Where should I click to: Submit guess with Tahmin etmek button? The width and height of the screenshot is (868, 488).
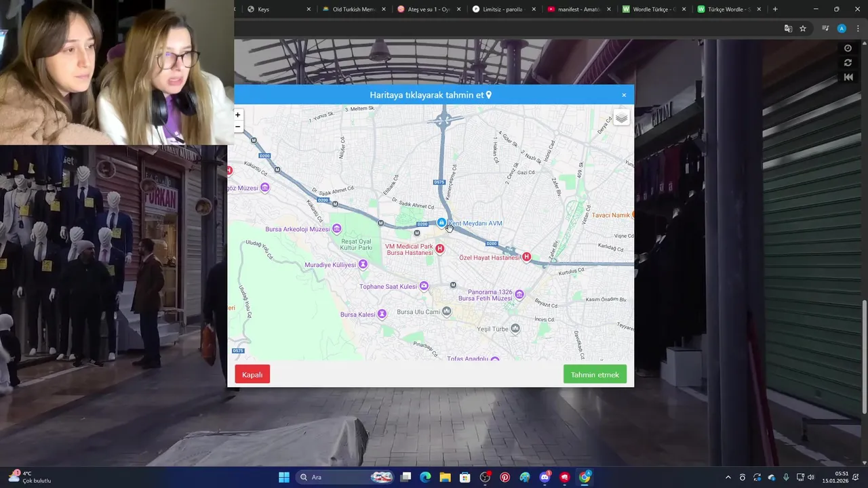tap(595, 374)
